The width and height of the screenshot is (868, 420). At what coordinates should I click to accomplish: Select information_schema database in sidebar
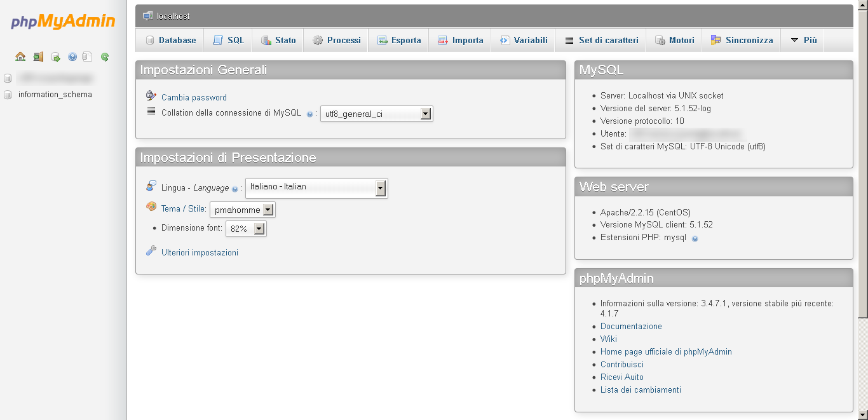click(55, 95)
